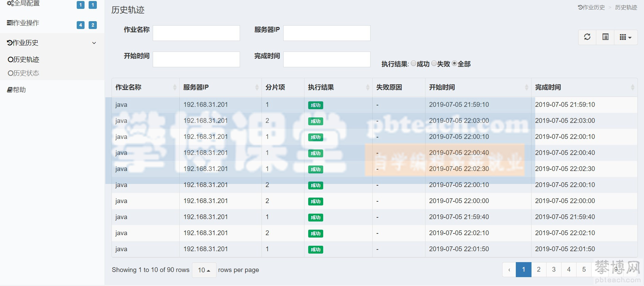The image size is (644, 286).
Task: Click the 作业名称 search input field
Action: pos(196,33)
